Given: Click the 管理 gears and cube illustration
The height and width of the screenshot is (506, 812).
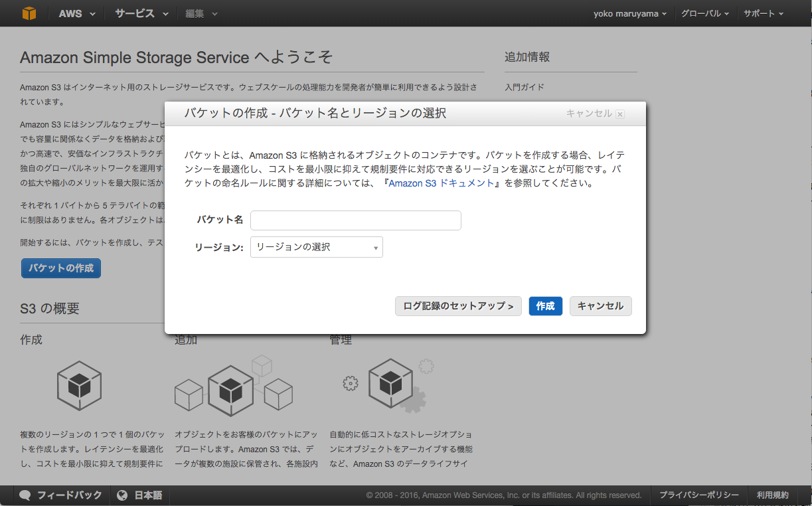Looking at the screenshot, I should (388, 385).
